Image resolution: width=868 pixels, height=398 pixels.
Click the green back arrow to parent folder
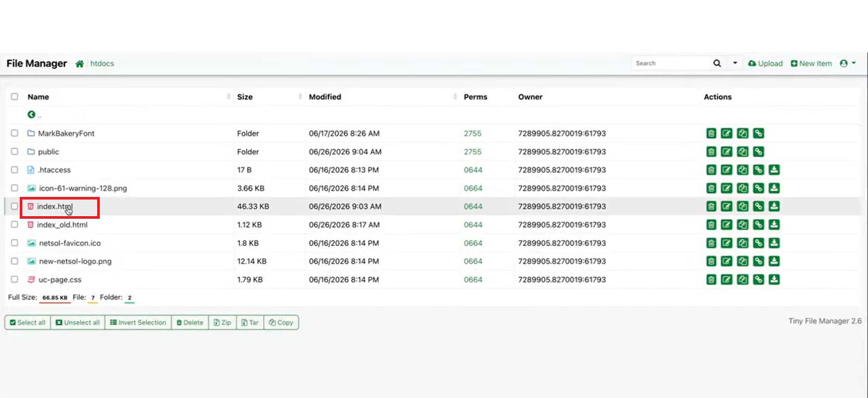coord(31,114)
